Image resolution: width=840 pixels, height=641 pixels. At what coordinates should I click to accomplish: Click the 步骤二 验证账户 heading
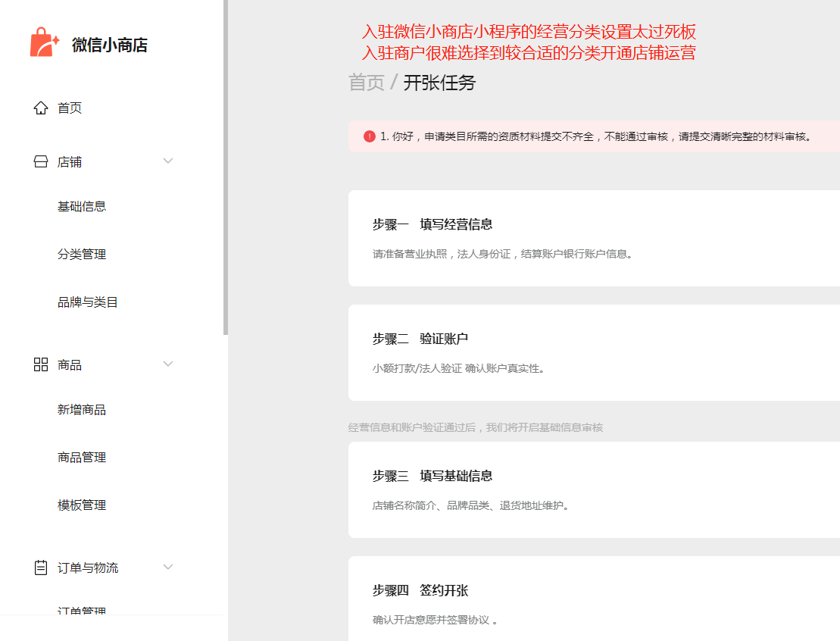point(420,339)
